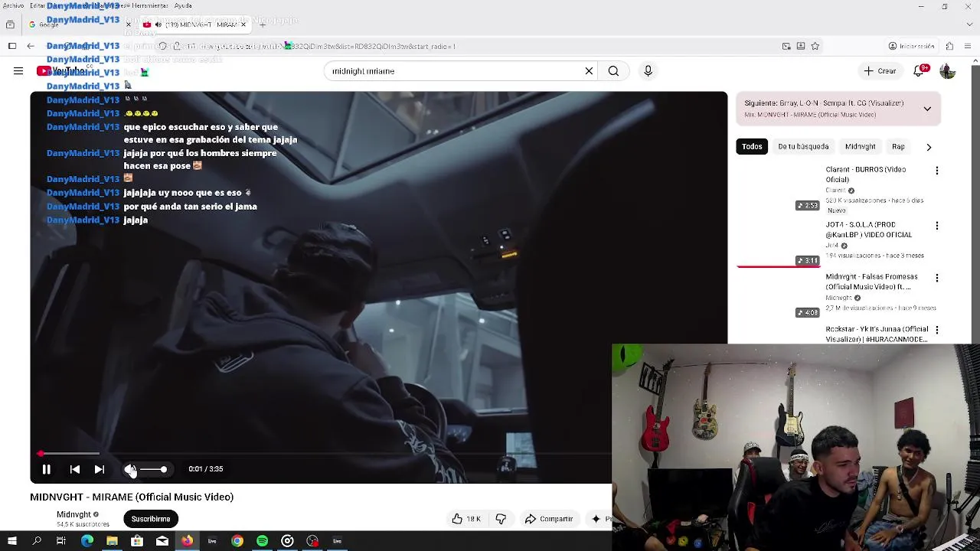
Task: Select the 'De tu búsqueda' filter chip
Action: (803, 146)
